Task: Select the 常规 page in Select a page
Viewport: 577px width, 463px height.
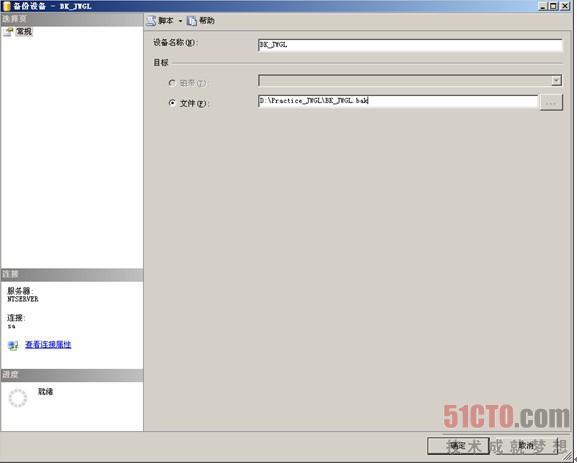Action: tap(24, 32)
